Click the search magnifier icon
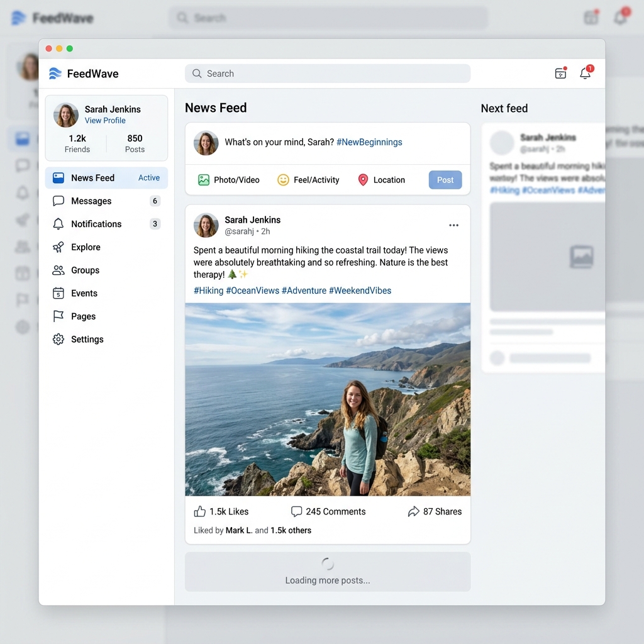The width and height of the screenshot is (644, 644). 197,74
